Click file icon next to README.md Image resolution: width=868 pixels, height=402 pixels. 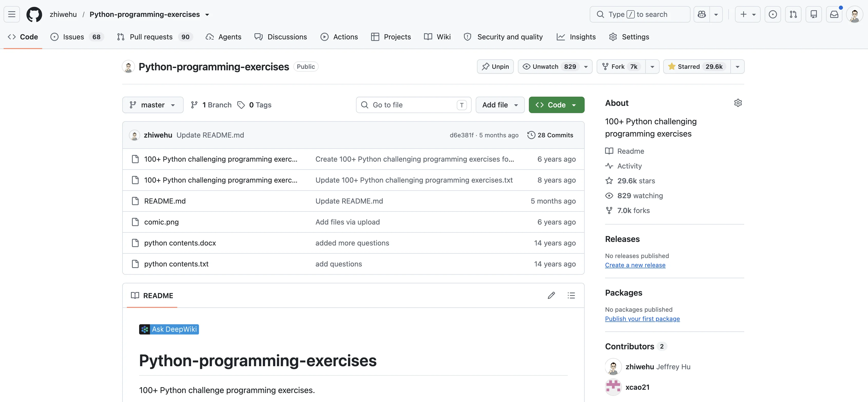click(x=135, y=201)
